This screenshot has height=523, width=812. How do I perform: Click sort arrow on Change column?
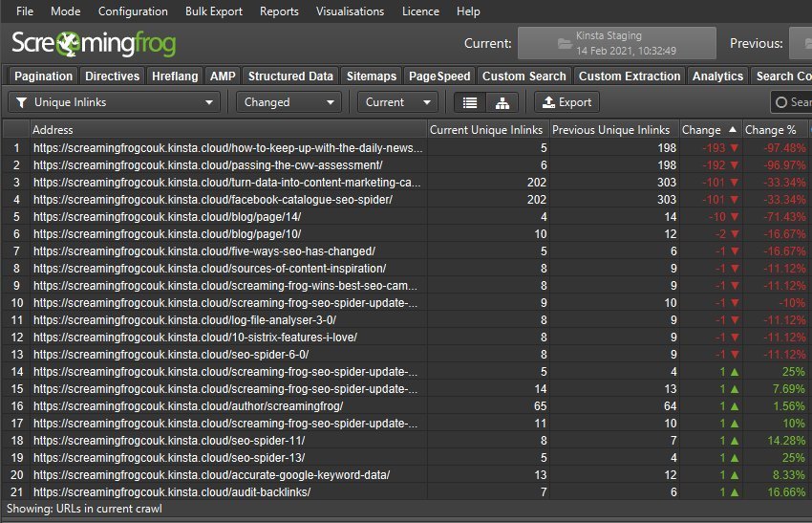pos(733,129)
